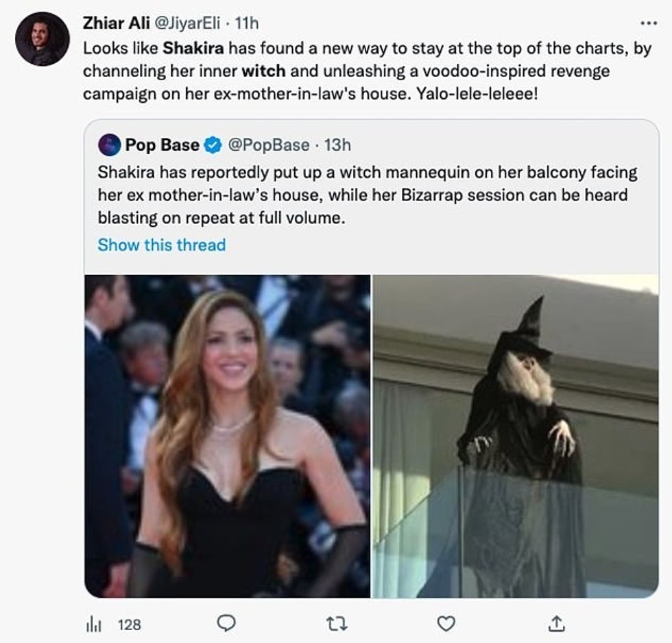Like the tweet with heart icon
Viewport: 672px width, 643px height.
click(446, 623)
